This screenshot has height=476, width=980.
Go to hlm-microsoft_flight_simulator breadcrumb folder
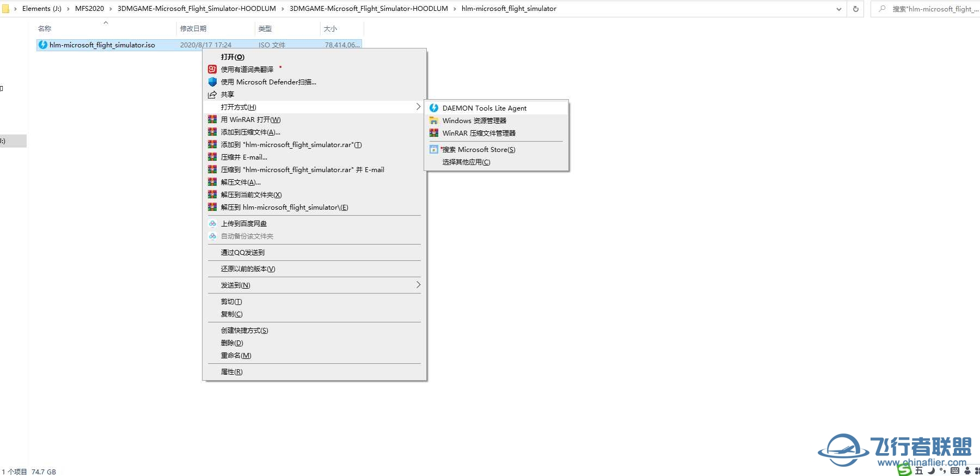[x=509, y=9]
